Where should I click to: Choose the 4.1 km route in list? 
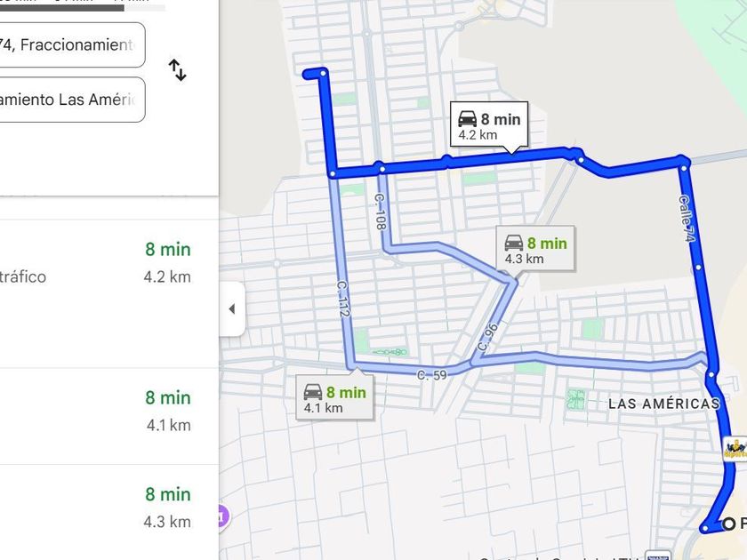coord(108,411)
